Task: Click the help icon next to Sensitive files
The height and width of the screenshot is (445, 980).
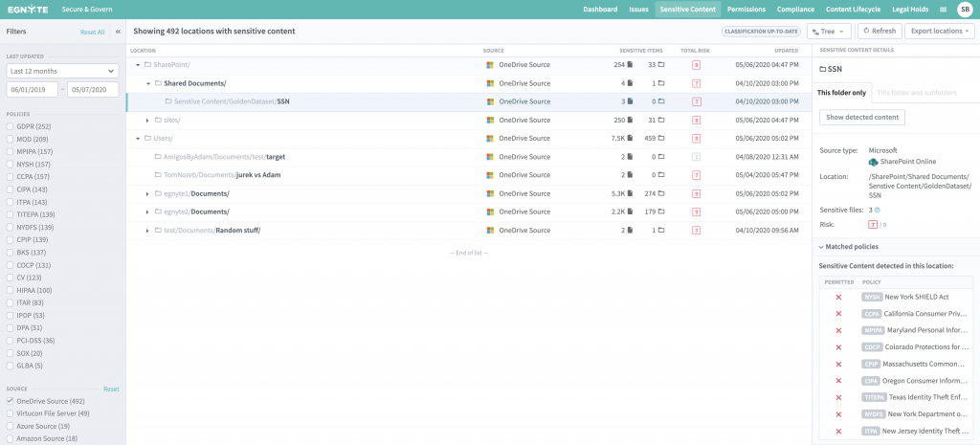Action: 878,210
